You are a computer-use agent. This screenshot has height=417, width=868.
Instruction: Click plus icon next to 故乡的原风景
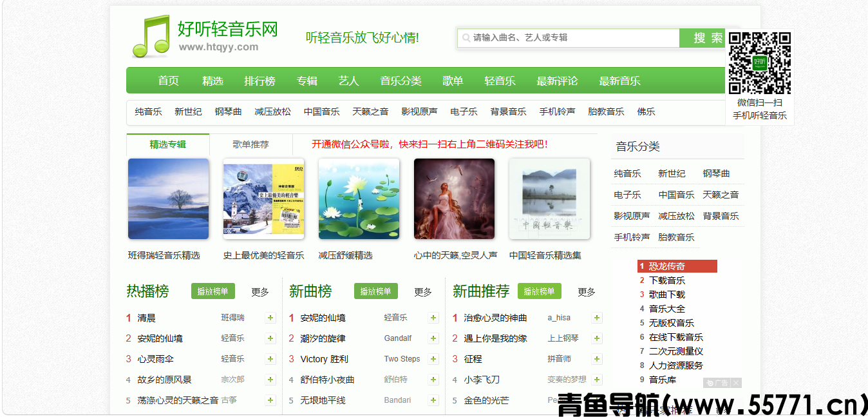pyautogui.click(x=270, y=380)
